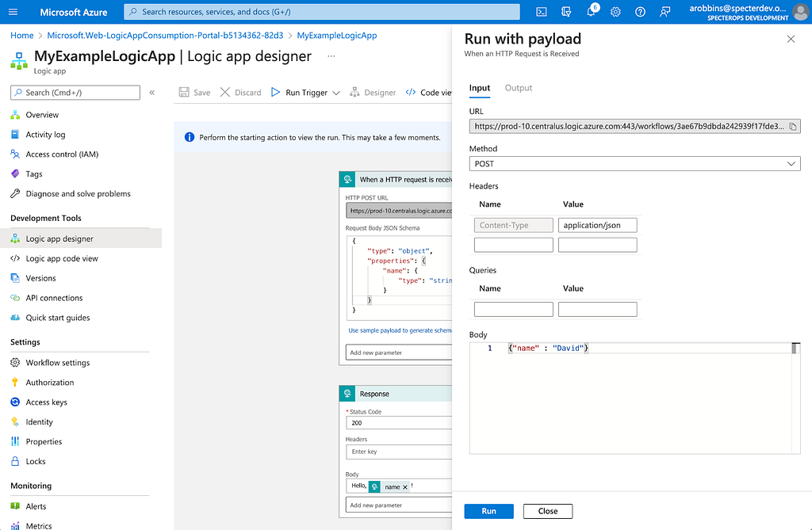This screenshot has height=530, width=812.
Task: Switch to Designer view in toolbar
Action: click(373, 93)
